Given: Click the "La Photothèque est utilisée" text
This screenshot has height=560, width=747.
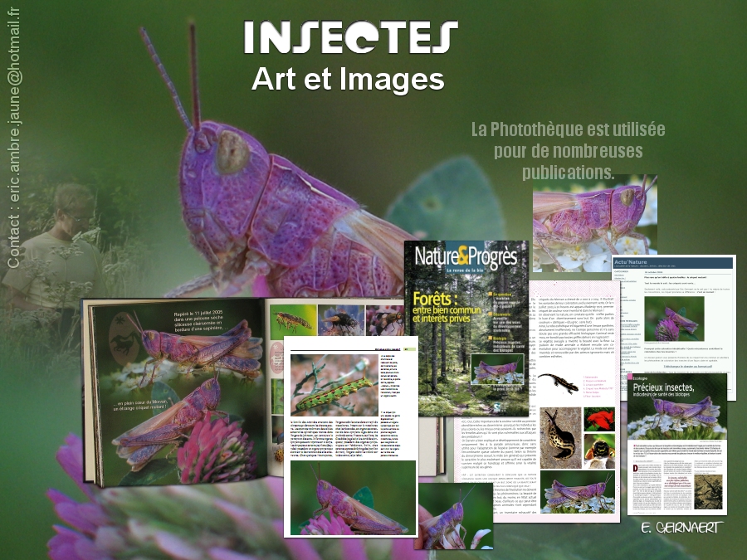Looking at the screenshot, I should click(x=568, y=129).
